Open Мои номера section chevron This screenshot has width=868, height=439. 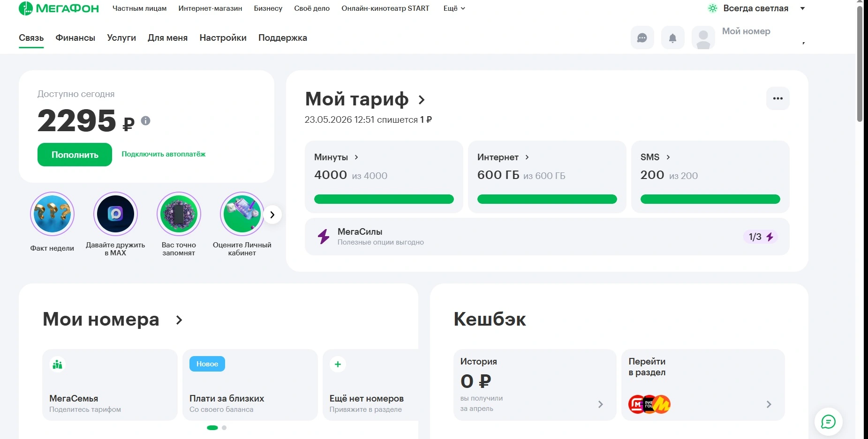179,320
